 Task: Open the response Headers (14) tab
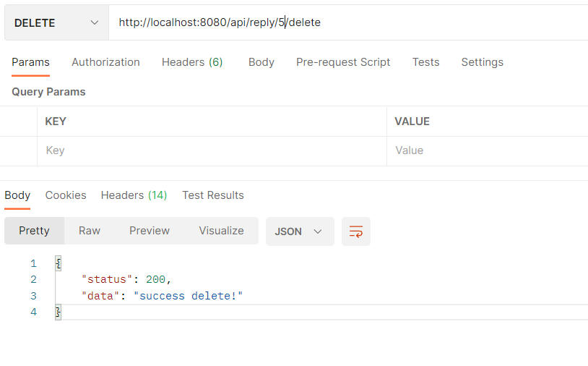tap(134, 195)
